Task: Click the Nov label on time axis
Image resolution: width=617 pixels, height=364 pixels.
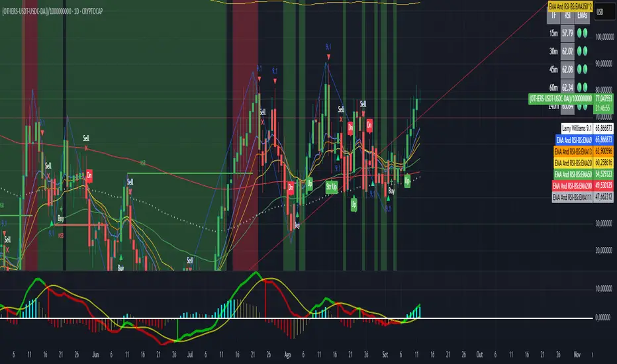Action: 577,355
